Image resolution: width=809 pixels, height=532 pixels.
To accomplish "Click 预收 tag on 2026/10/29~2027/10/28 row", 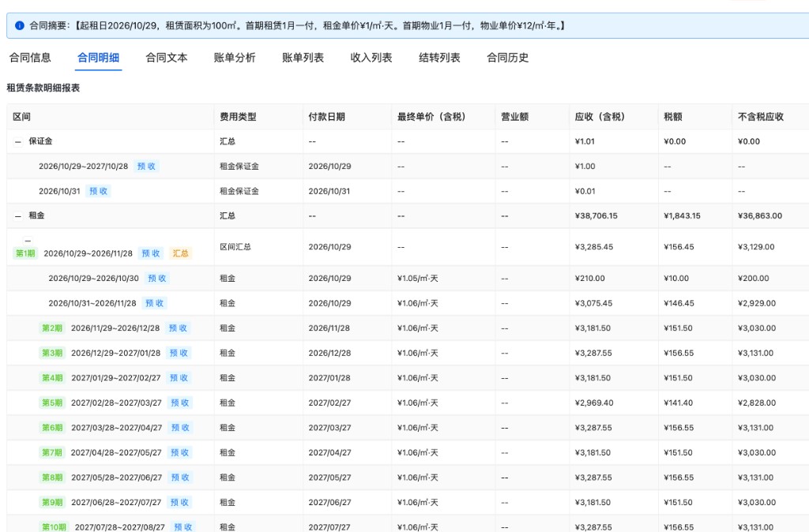I will 146,167.
